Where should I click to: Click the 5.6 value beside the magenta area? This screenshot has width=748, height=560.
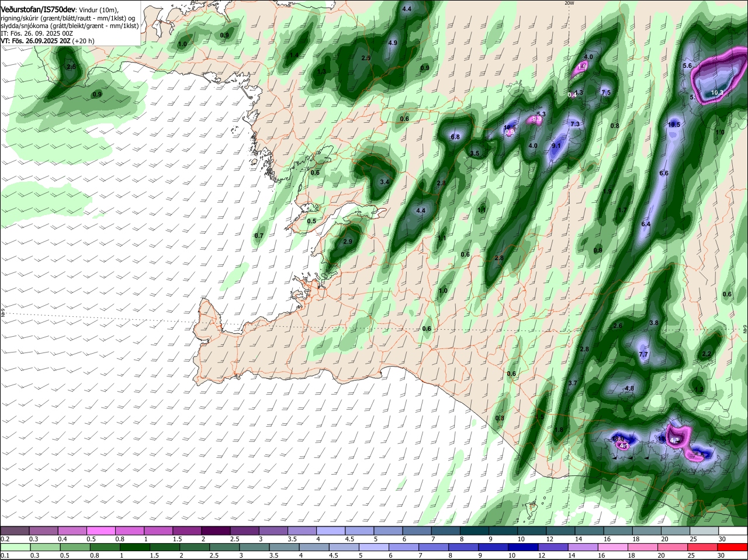(x=687, y=66)
